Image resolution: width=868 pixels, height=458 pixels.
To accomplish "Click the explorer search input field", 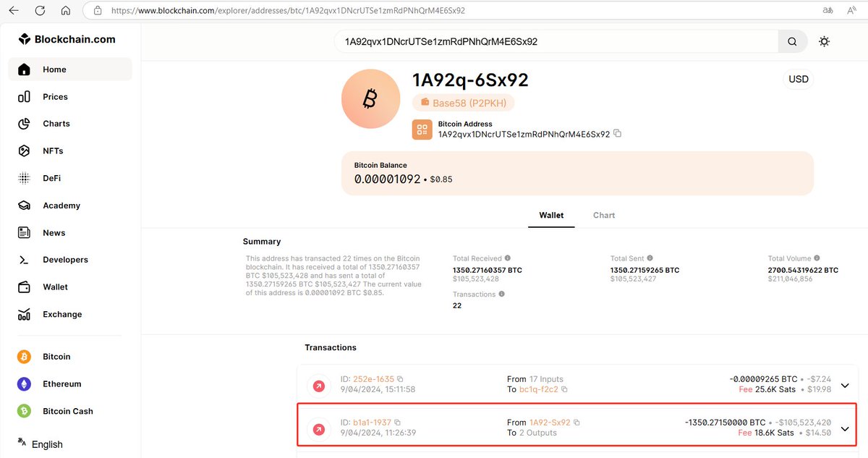I will point(556,42).
